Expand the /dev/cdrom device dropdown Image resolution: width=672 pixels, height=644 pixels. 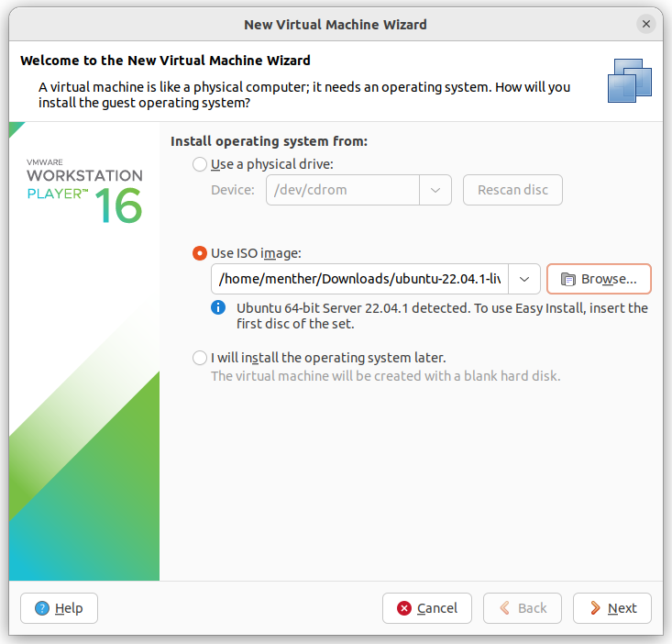[435, 190]
